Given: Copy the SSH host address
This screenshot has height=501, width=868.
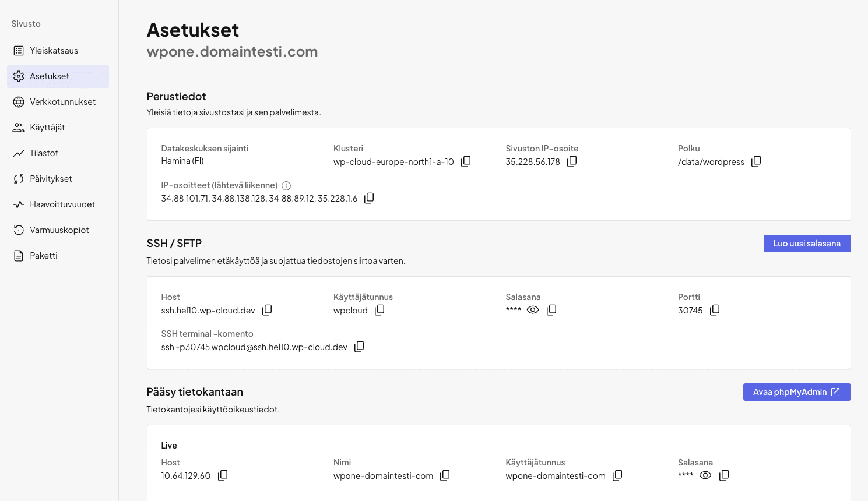Looking at the screenshot, I should 267,310.
